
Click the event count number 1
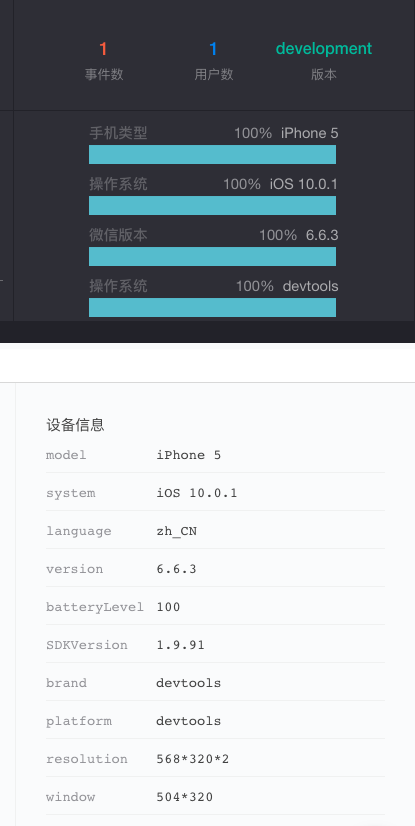coord(103,49)
